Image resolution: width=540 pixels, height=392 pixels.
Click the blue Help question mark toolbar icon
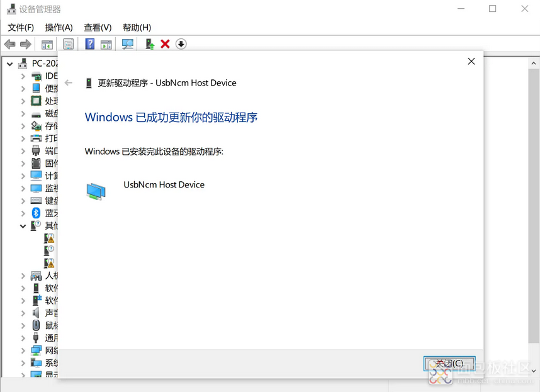click(x=90, y=44)
